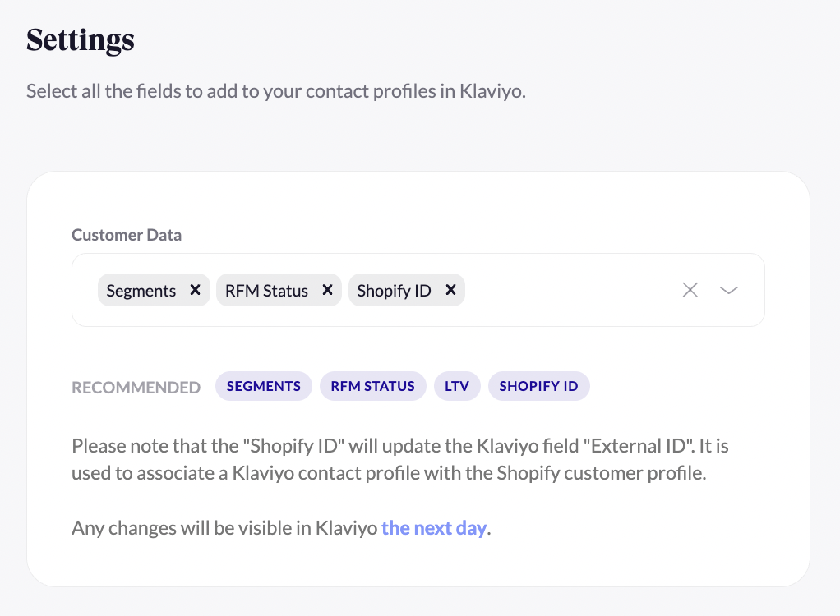
Task: Add SHOPIFY ID from recommended fields
Action: [x=538, y=386]
